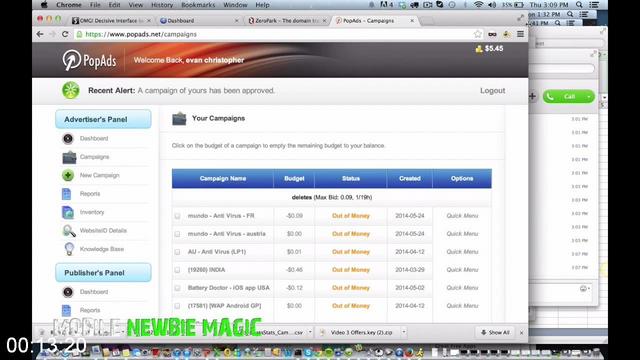Click the account balance coins icon
The width and height of the screenshot is (640, 360).
(x=479, y=49)
